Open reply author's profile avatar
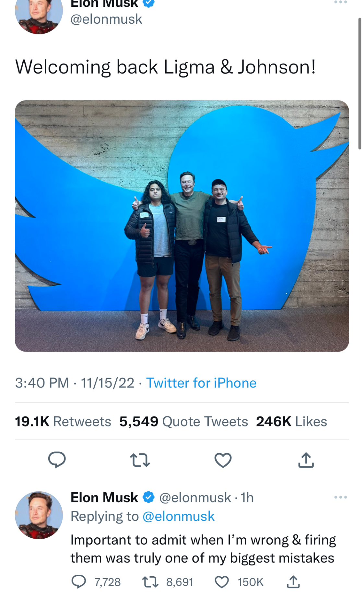Image resolution: width=364 pixels, height=599 pixels. (x=39, y=515)
